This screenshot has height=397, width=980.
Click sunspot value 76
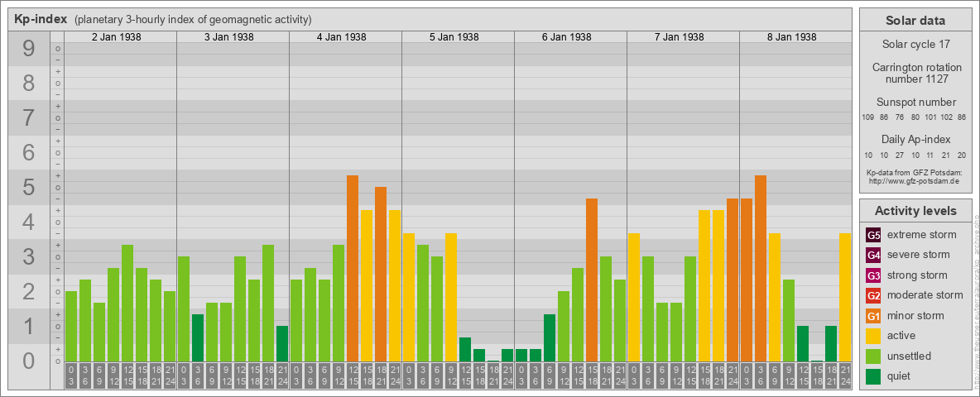click(900, 117)
